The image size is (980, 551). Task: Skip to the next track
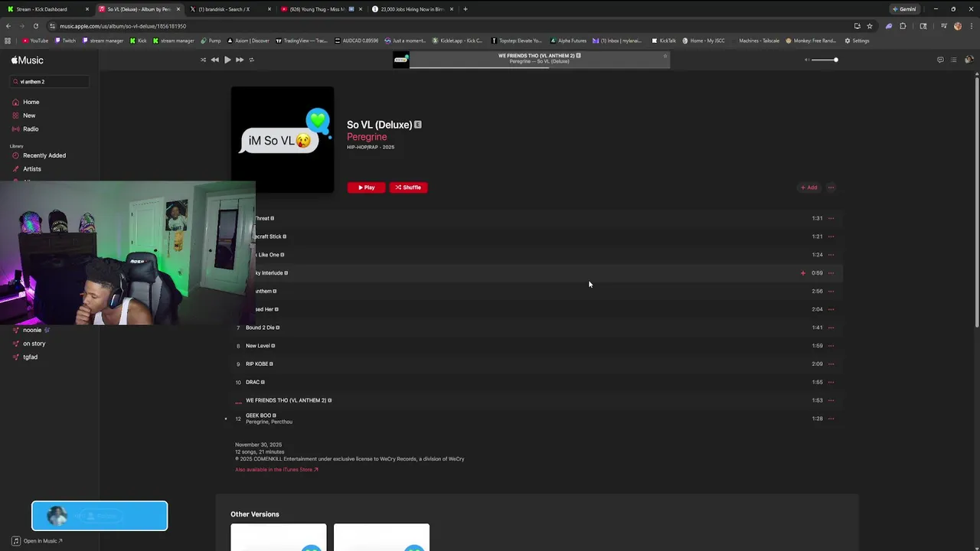click(x=240, y=60)
